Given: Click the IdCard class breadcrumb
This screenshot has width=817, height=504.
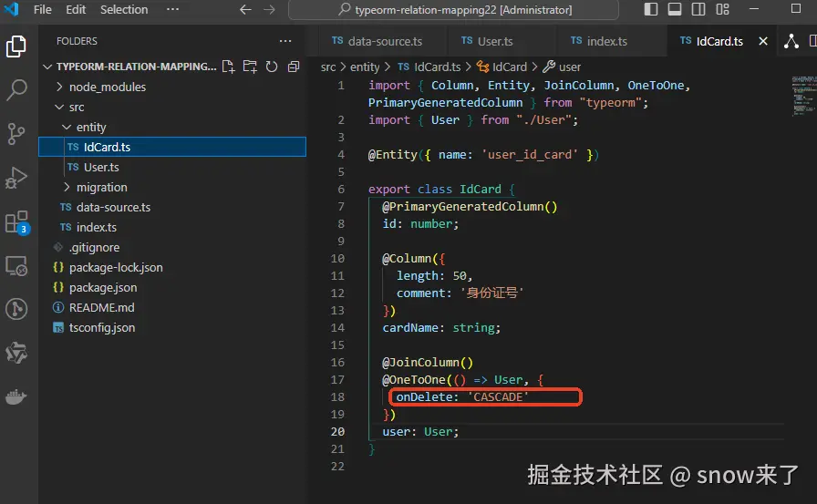Looking at the screenshot, I should 502,67.
